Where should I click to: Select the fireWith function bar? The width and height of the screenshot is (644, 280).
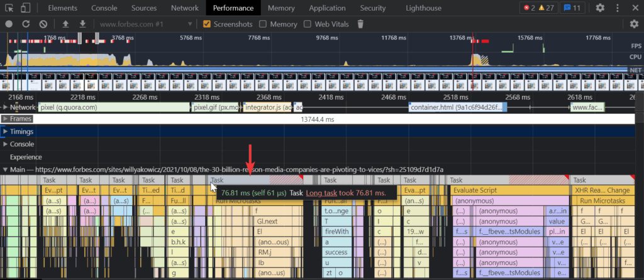click(x=337, y=232)
